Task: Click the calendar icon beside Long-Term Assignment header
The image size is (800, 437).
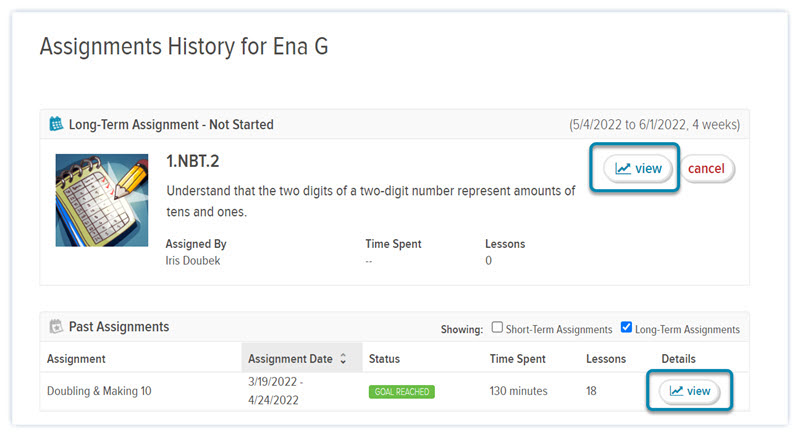Action: click(56, 125)
